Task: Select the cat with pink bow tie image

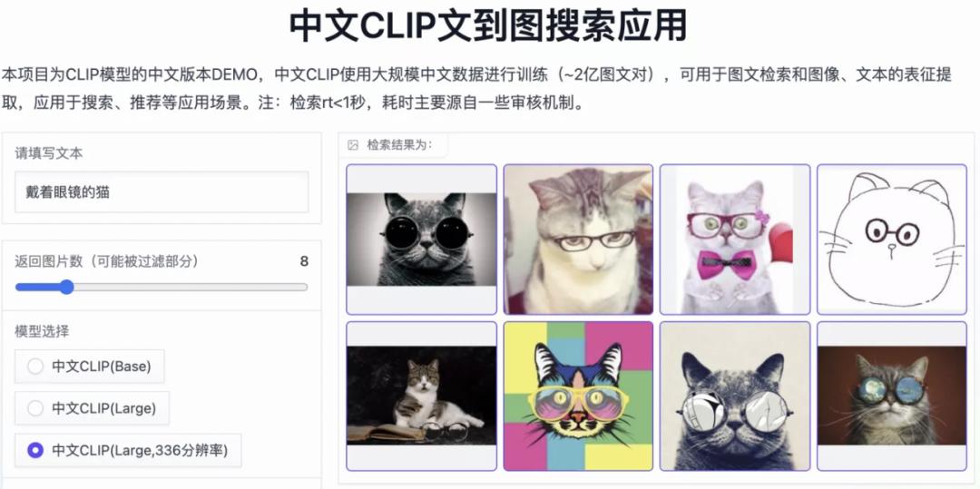Action: coord(735,240)
